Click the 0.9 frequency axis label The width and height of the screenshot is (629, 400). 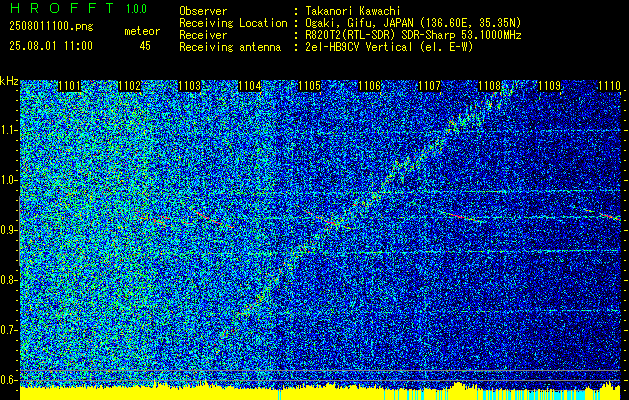pos(8,230)
